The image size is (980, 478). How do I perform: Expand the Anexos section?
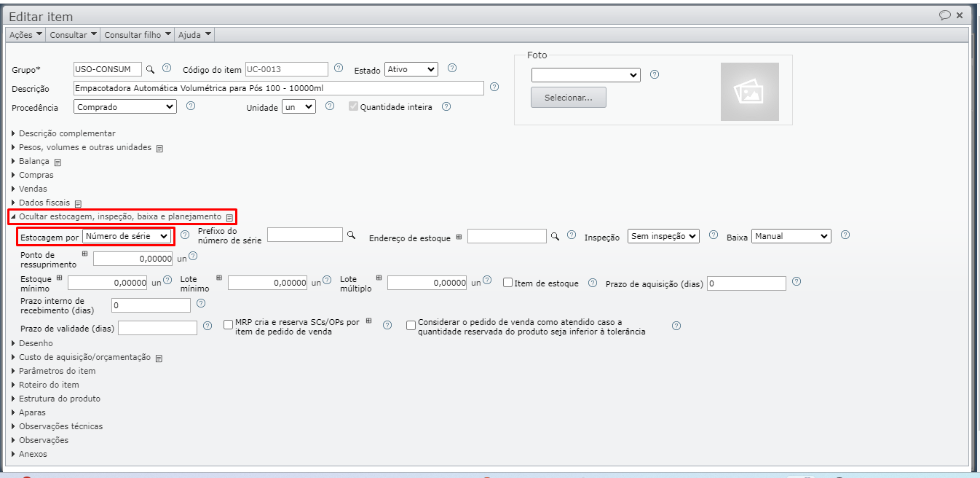29,454
